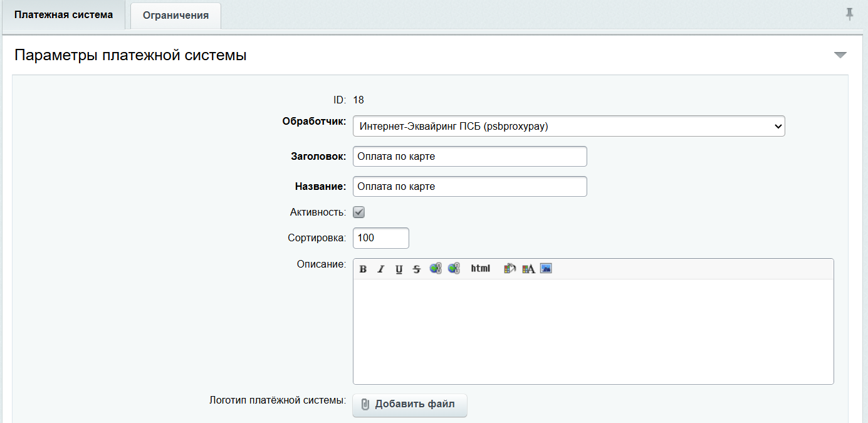Image resolution: width=868 pixels, height=423 pixels.
Task: Apply italic formatting in description editor
Action: pyautogui.click(x=380, y=269)
